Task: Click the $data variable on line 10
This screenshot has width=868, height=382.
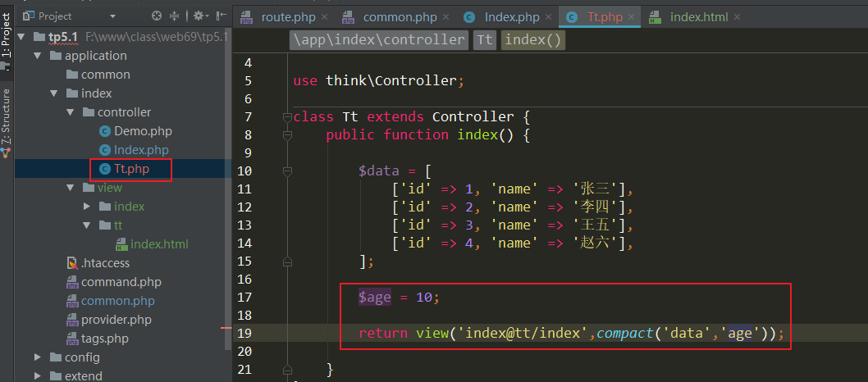Action: point(379,171)
